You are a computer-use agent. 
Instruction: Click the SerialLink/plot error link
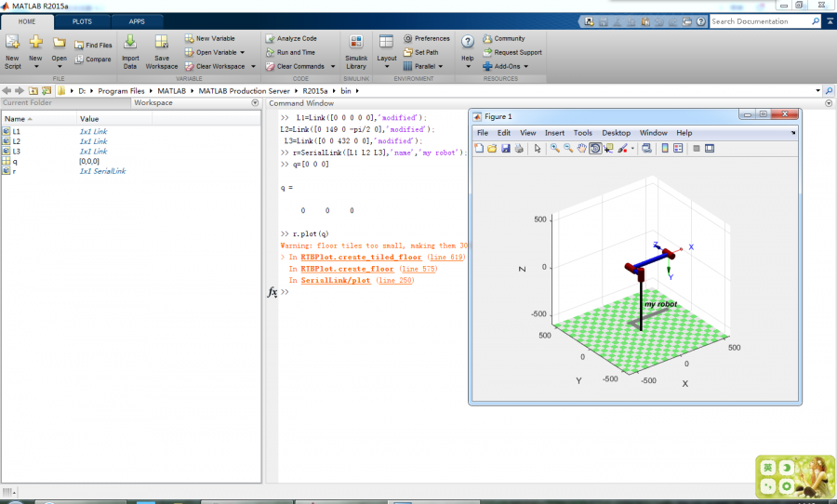coord(336,280)
